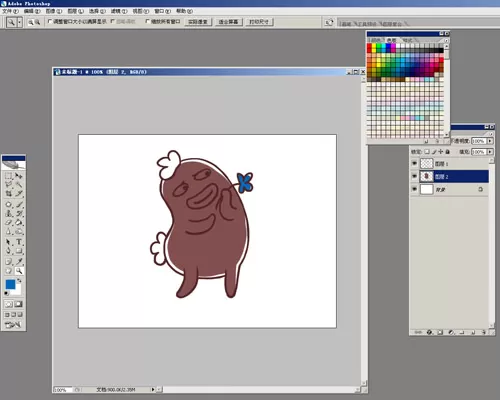This screenshot has width=500, height=400.
Task: Toggle lock transparent pixels
Action: tap(427, 152)
